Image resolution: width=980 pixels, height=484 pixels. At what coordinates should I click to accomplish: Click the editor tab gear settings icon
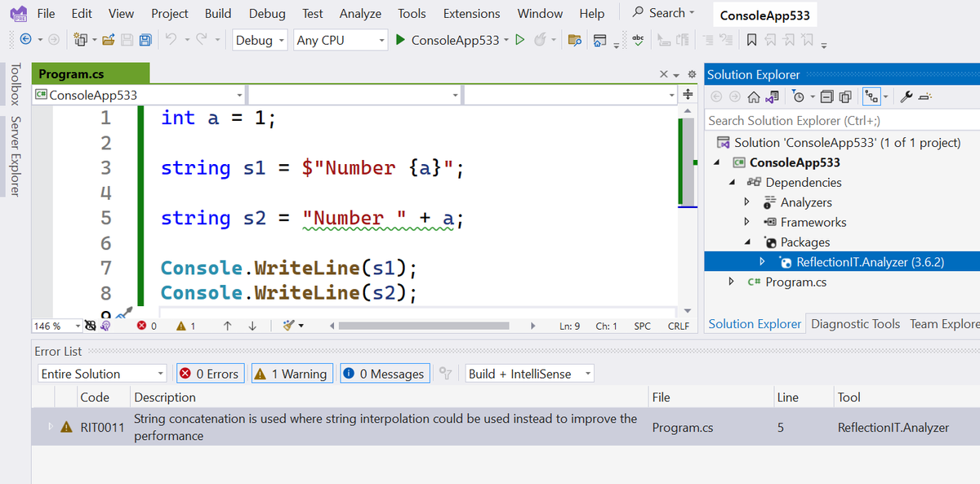click(692, 74)
